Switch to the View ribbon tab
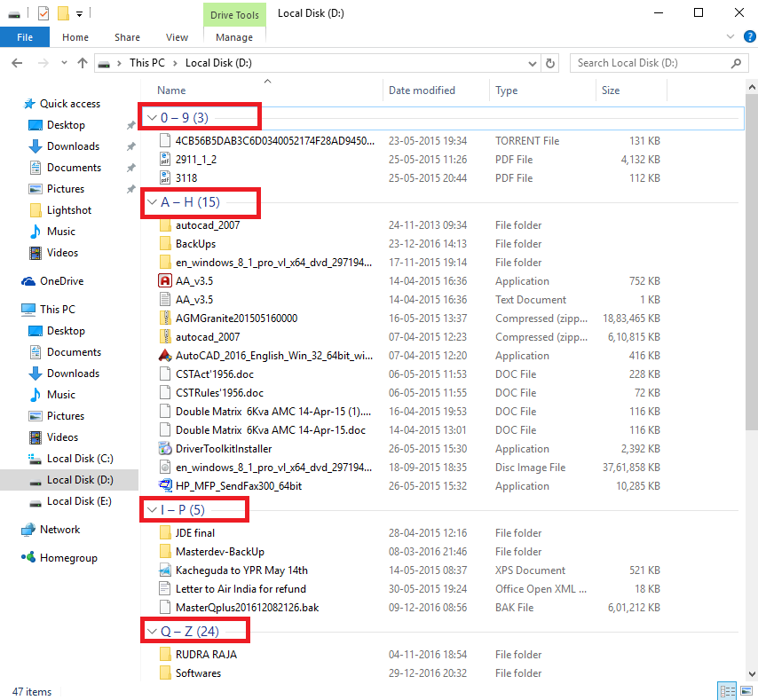 tap(177, 37)
